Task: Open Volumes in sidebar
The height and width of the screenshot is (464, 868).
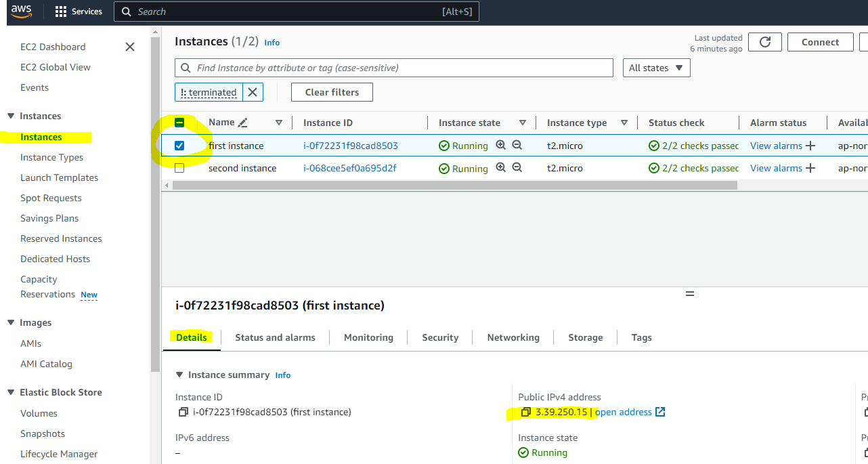Action: click(39, 413)
